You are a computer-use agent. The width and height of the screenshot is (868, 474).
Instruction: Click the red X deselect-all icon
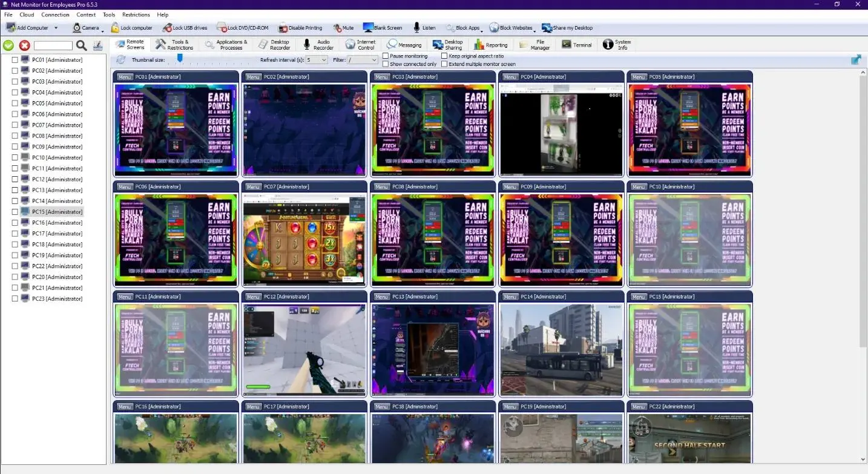click(24, 45)
